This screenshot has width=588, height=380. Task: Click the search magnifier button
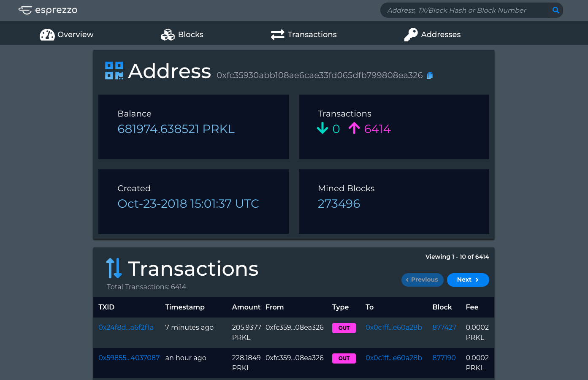[556, 10]
